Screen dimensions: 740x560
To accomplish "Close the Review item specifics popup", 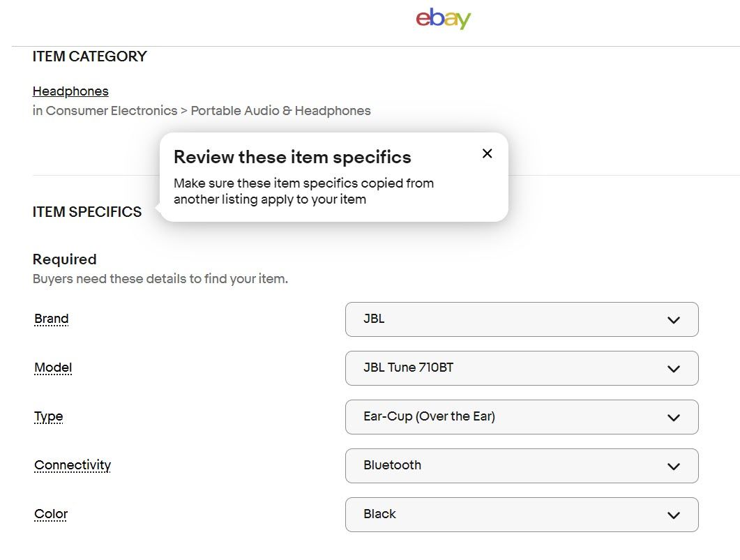I will (487, 153).
